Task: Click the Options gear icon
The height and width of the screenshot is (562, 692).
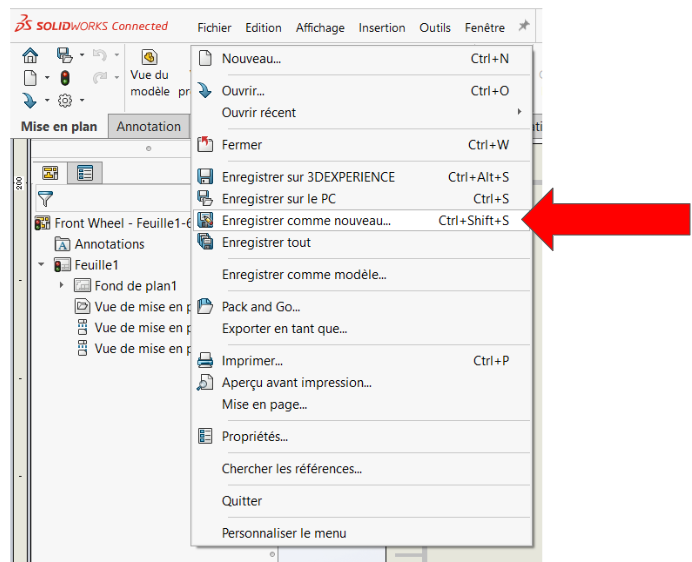Action: [x=65, y=100]
